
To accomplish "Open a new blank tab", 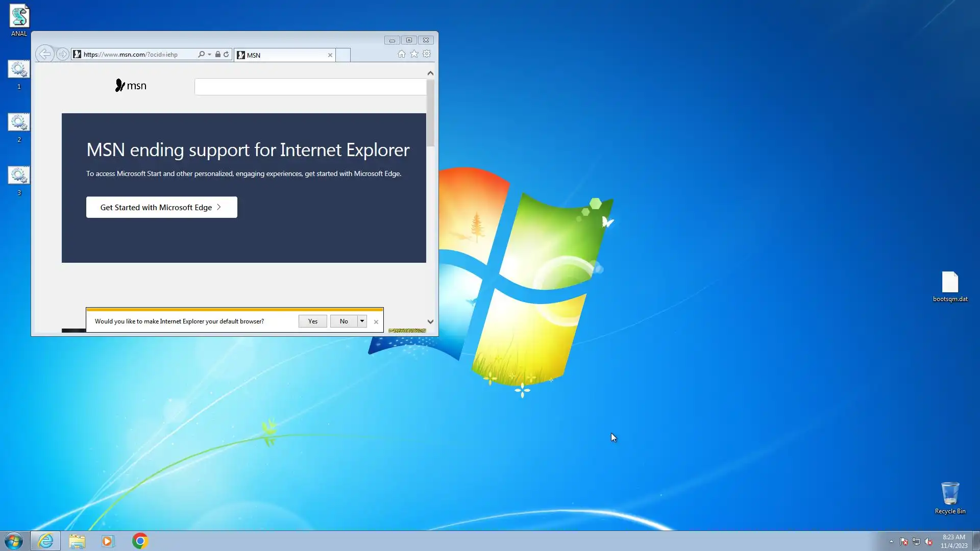I will pos(343,55).
